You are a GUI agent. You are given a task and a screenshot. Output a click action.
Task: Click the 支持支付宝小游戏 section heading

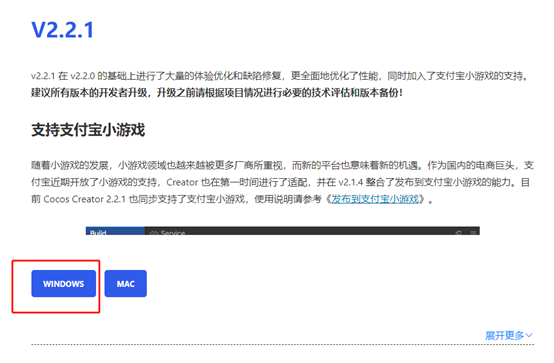coord(88,130)
